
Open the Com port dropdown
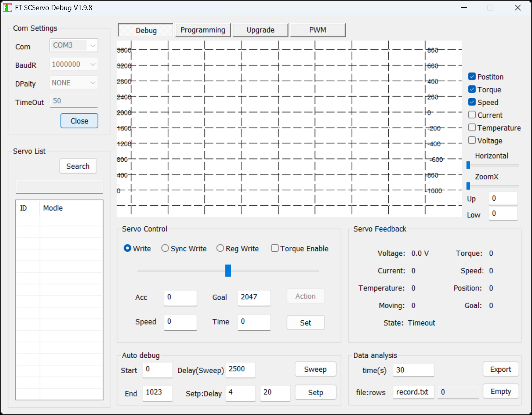click(x=74, y=45)
